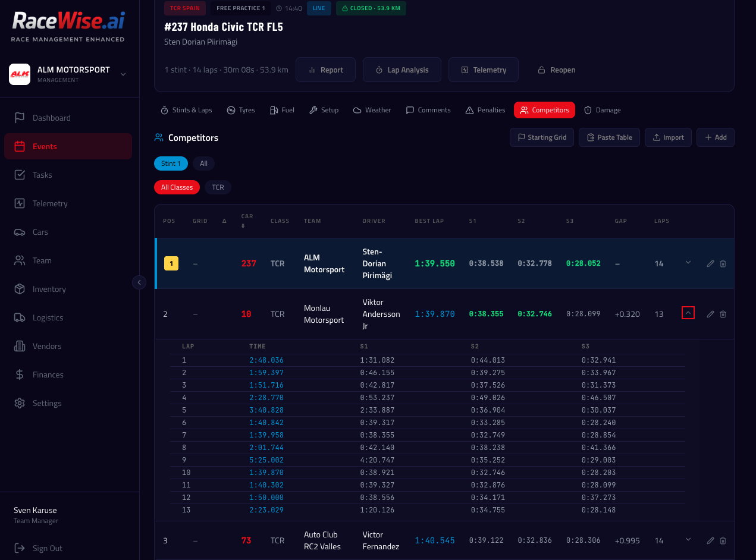This screenshot has height=560, width=756.
Task: Open the Report button
Action: click(x=325, y=70)
